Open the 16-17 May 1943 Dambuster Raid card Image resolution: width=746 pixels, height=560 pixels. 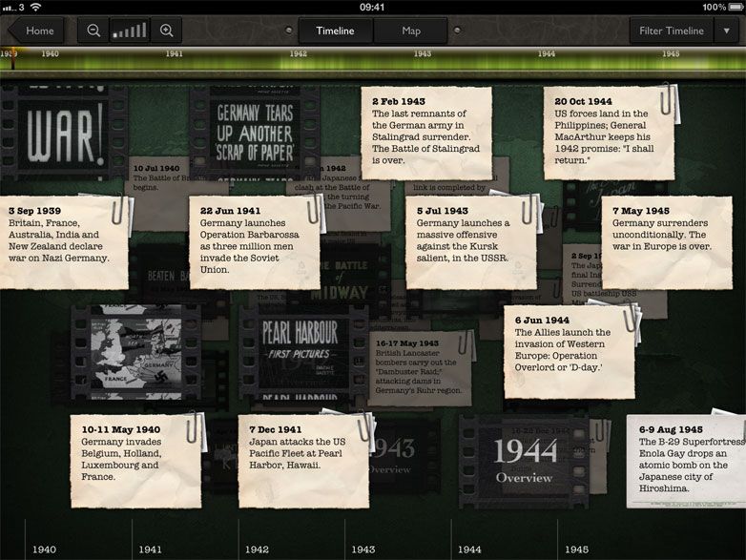tap(421, 369)
